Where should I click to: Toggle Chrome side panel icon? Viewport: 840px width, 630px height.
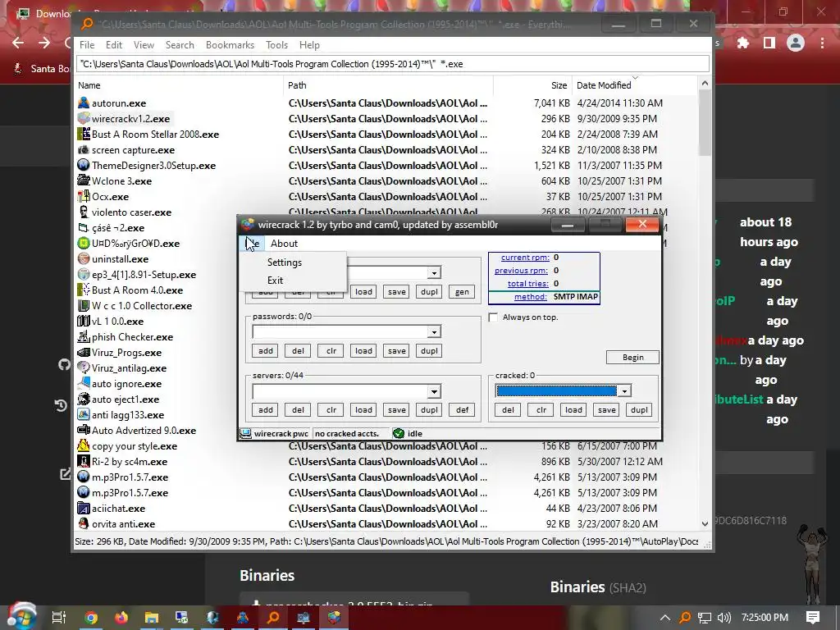(x=769, y=43)
